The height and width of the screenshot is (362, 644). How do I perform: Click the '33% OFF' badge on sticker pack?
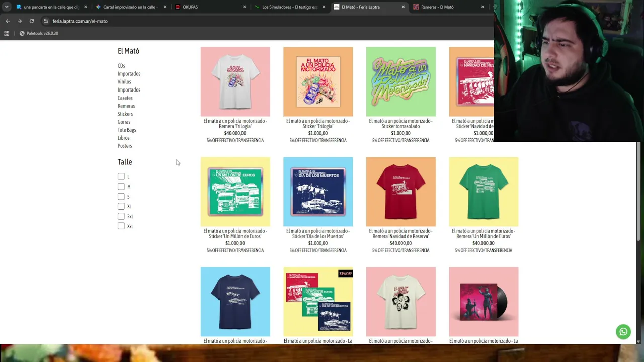pos(346,274)
